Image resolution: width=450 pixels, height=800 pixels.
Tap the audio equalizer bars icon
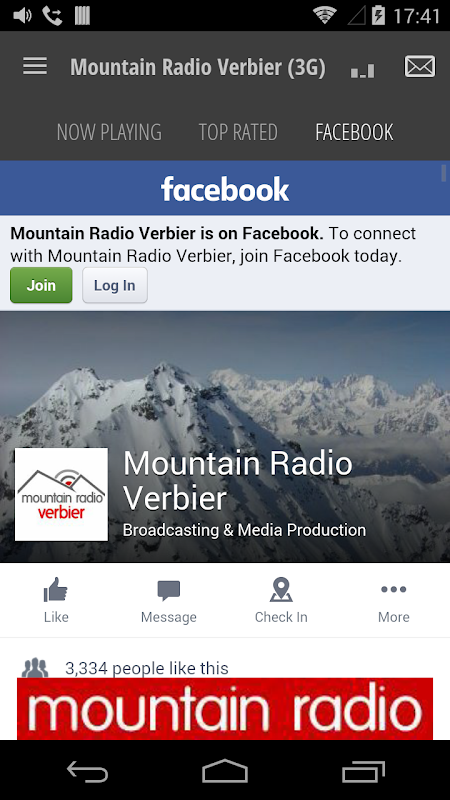coord(363,70)
